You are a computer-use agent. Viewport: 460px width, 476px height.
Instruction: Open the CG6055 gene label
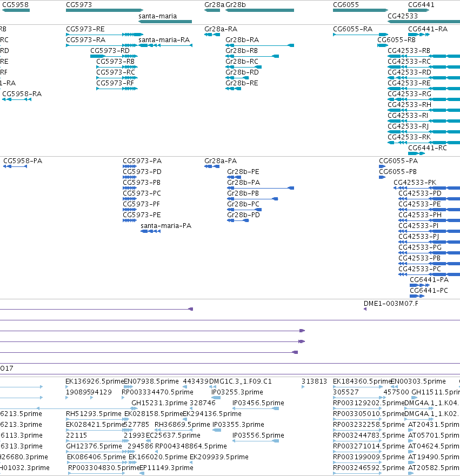click(346, 5)
